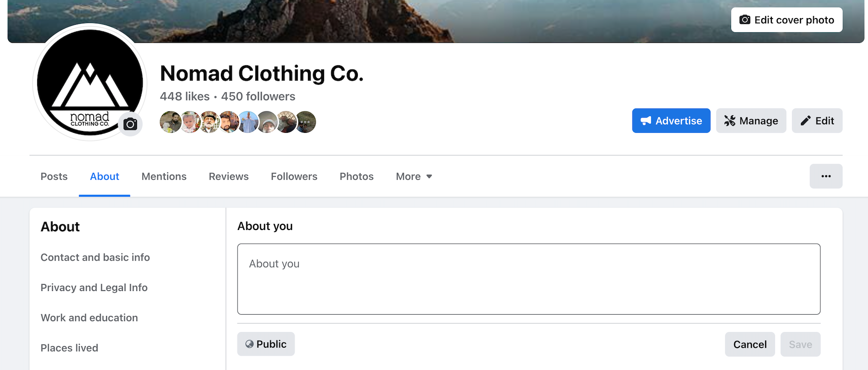Click the camera icon on profile picture
Screen dimensions: 868x370
point(130,124)
